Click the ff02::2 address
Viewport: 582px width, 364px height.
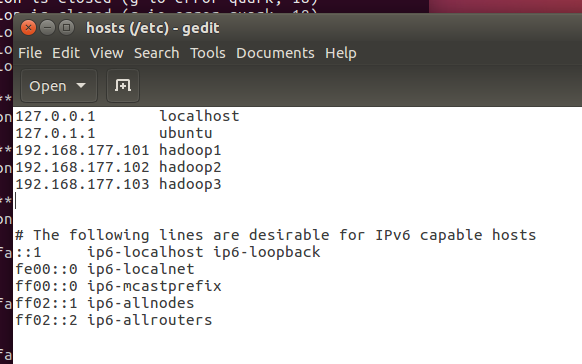coord(46,321)
